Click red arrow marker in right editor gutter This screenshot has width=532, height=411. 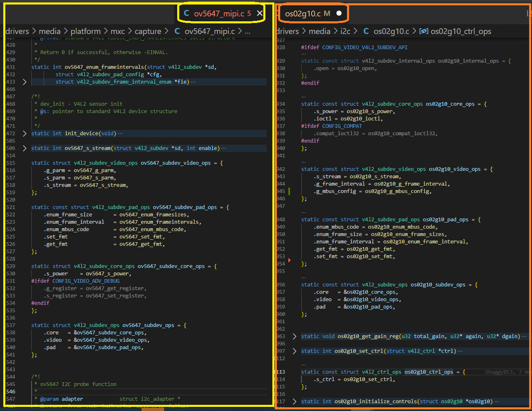click(290, 260)
